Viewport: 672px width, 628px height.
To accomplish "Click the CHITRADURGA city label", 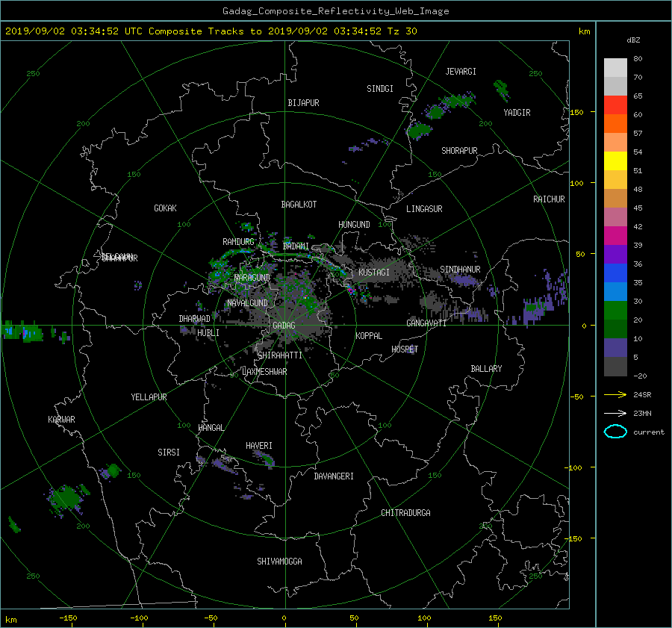I will click(x=405, y=513).
